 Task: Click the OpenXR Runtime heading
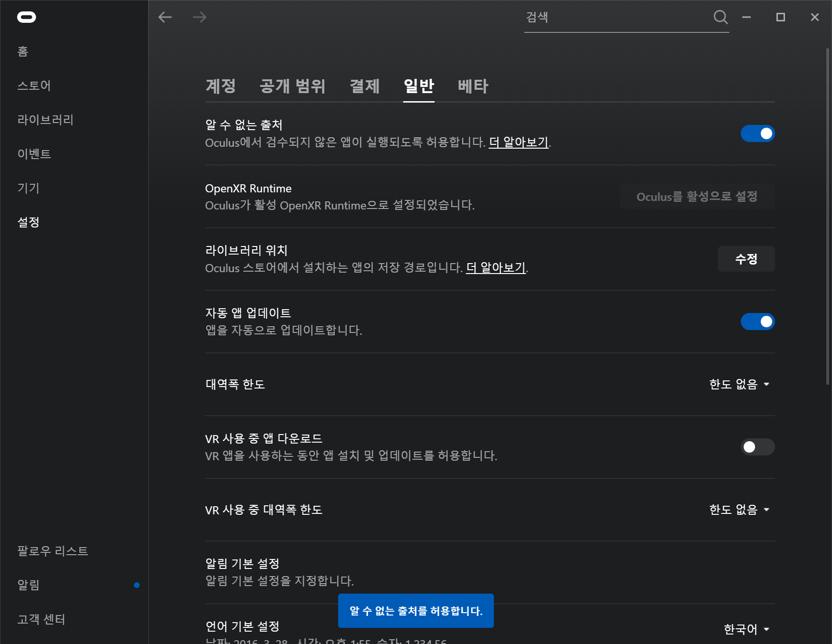click(248, 189)
